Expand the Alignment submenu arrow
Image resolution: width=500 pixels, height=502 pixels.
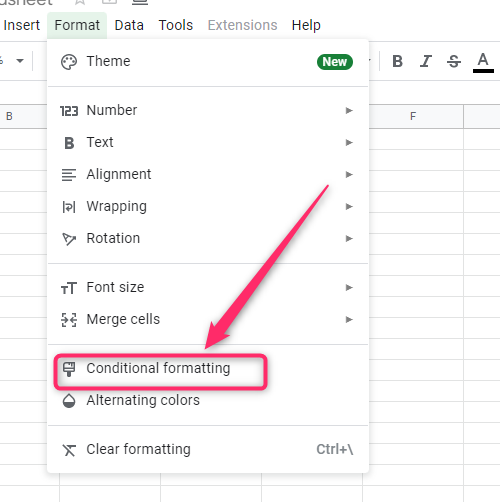(x=349, y=174)
